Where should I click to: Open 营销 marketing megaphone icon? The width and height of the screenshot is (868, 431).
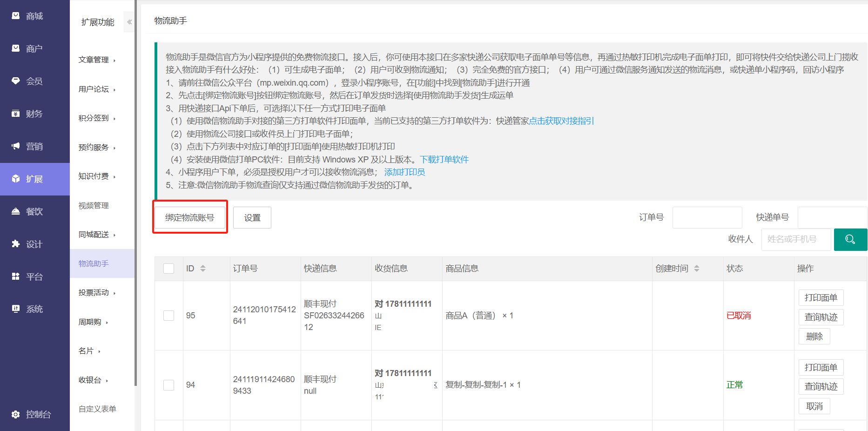16,146
